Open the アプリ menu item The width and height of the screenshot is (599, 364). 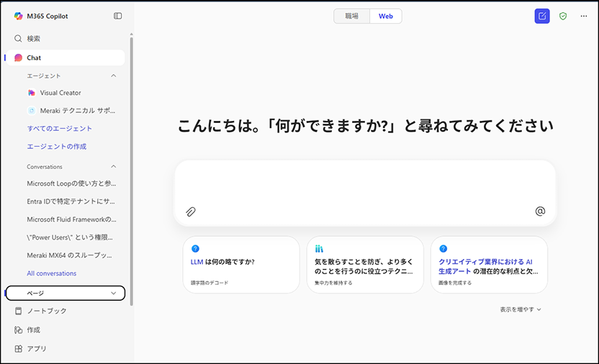pyautogui.click(x=66, y=349)
